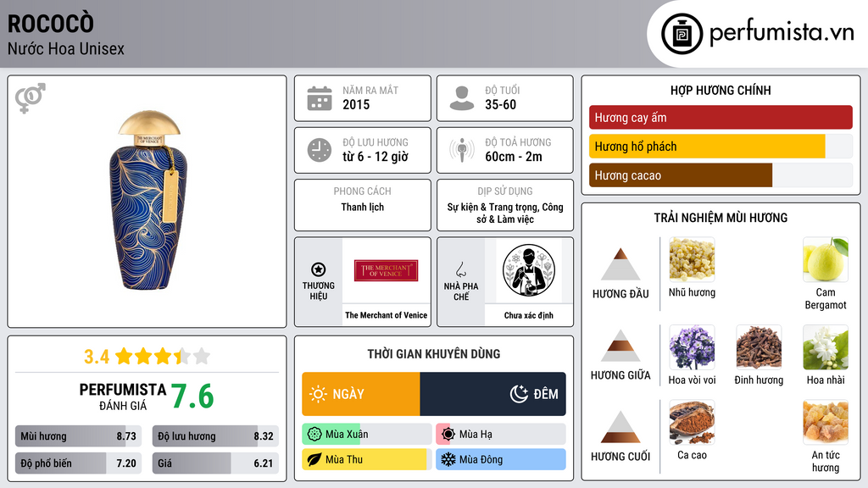Click the calendar icon for release year
This screenshot has height=488, width=868.
[320, 98]
